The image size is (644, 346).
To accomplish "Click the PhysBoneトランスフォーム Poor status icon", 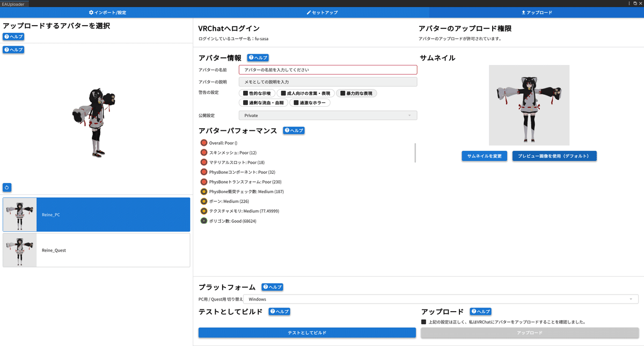I will [204, 182].
